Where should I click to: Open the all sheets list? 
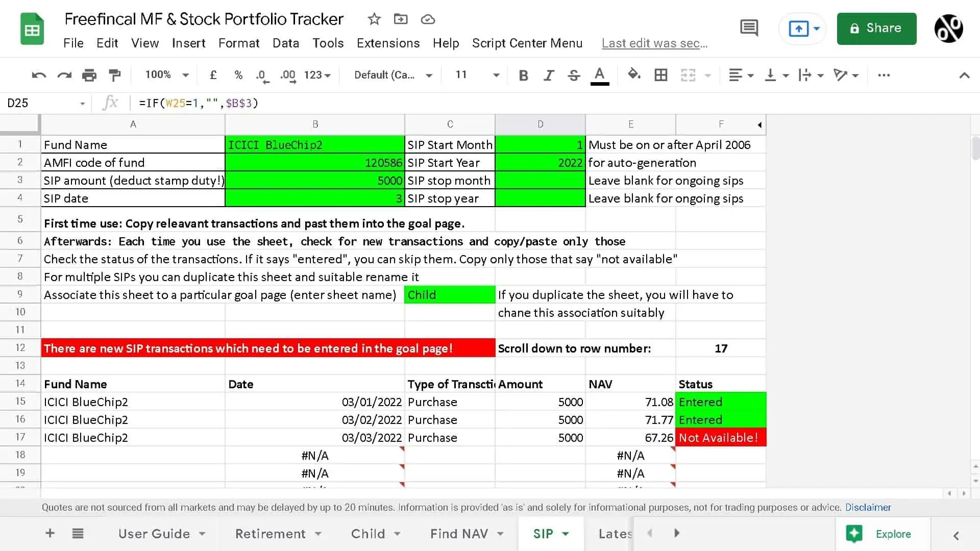point(78,534)
